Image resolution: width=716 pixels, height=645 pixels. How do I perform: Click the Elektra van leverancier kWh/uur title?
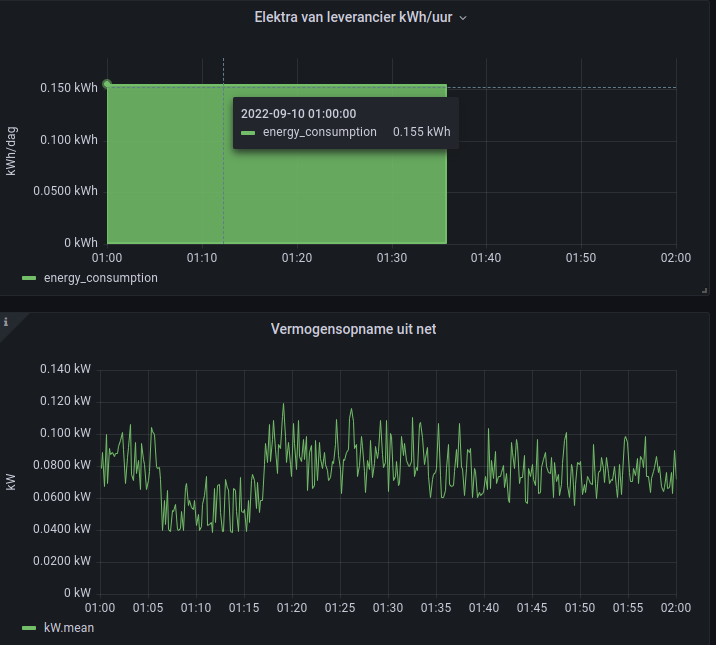(x=353, y=17)
